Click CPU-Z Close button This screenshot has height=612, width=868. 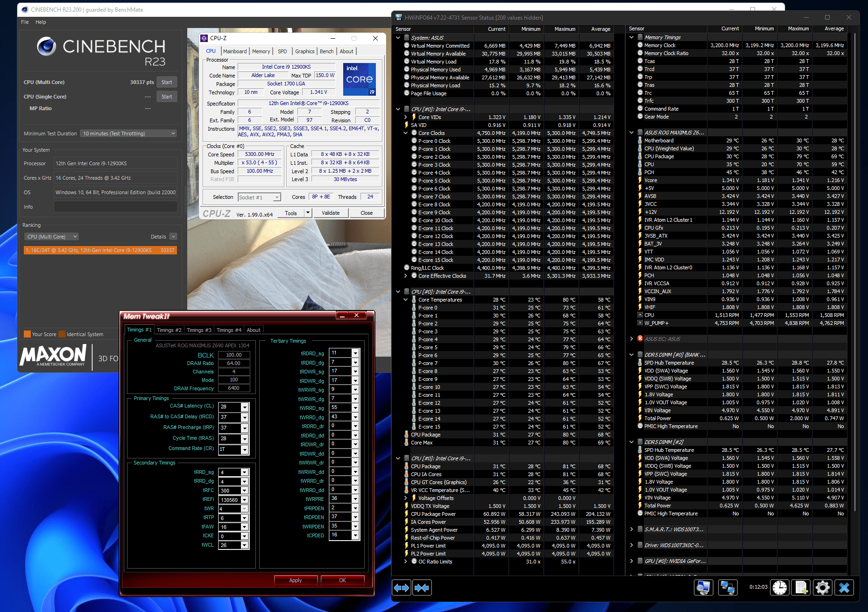tap(367, 213)
